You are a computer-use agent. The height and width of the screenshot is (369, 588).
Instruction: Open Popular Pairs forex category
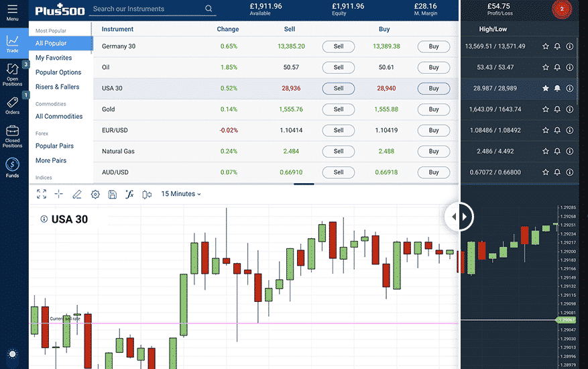[x=54, y=146]
